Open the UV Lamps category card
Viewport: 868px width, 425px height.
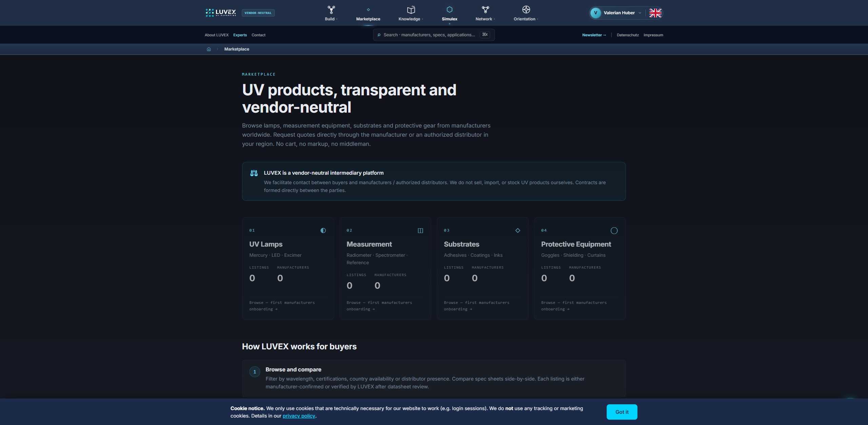click(288, 269)
